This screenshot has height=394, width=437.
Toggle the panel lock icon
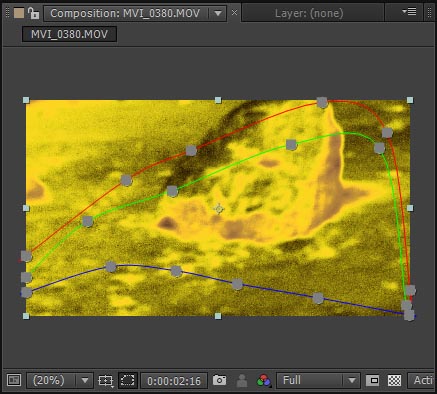coord(33,13)
